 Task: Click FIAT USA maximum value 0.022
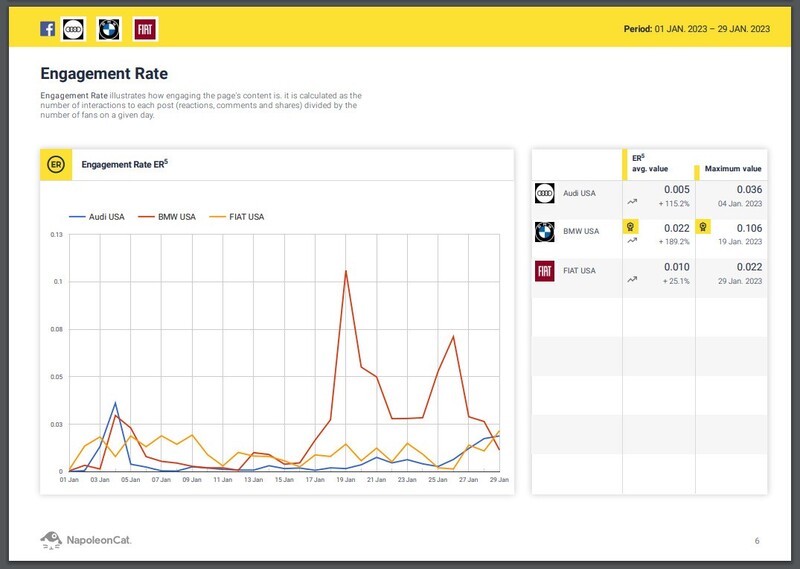tap(749, 267)
